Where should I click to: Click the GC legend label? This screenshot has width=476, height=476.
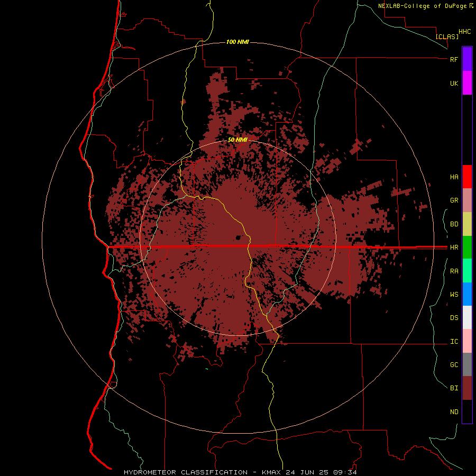[x=454, y=365]
